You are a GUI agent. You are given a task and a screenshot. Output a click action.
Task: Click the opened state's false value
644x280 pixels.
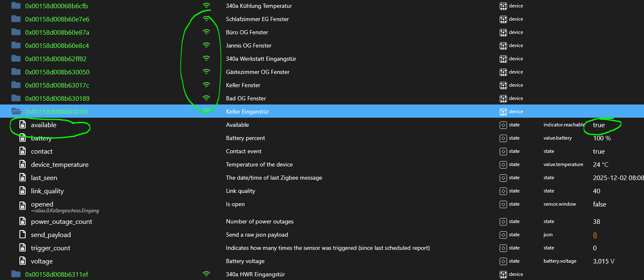point(599,204)
